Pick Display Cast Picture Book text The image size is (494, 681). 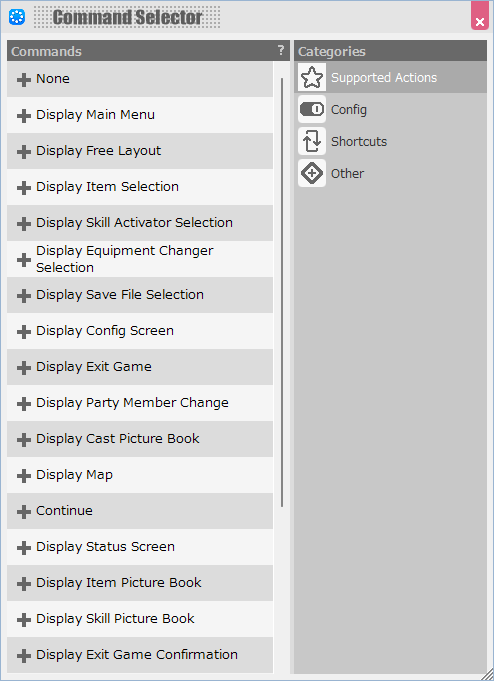pos(118,439)
